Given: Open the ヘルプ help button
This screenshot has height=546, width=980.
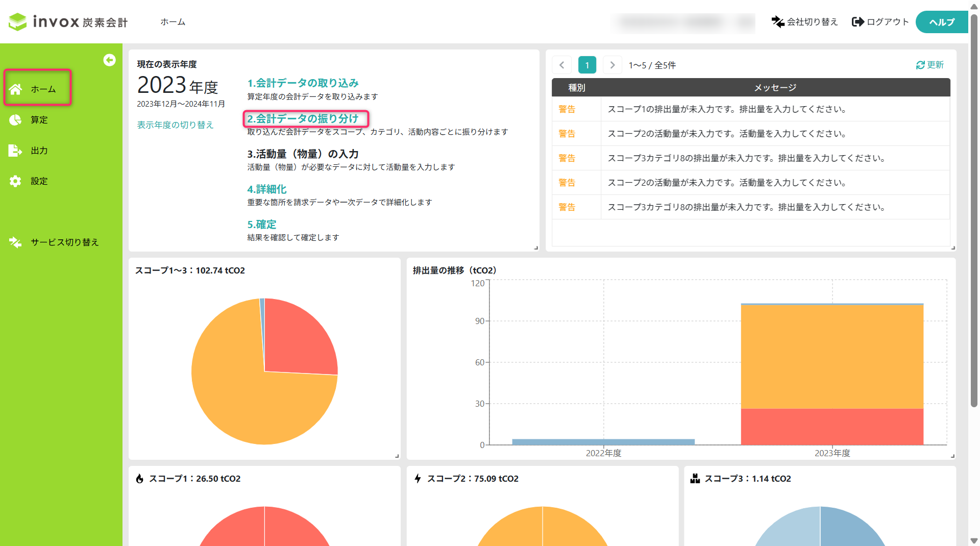Looking at the screenshot, I should (x=941, y=22).
